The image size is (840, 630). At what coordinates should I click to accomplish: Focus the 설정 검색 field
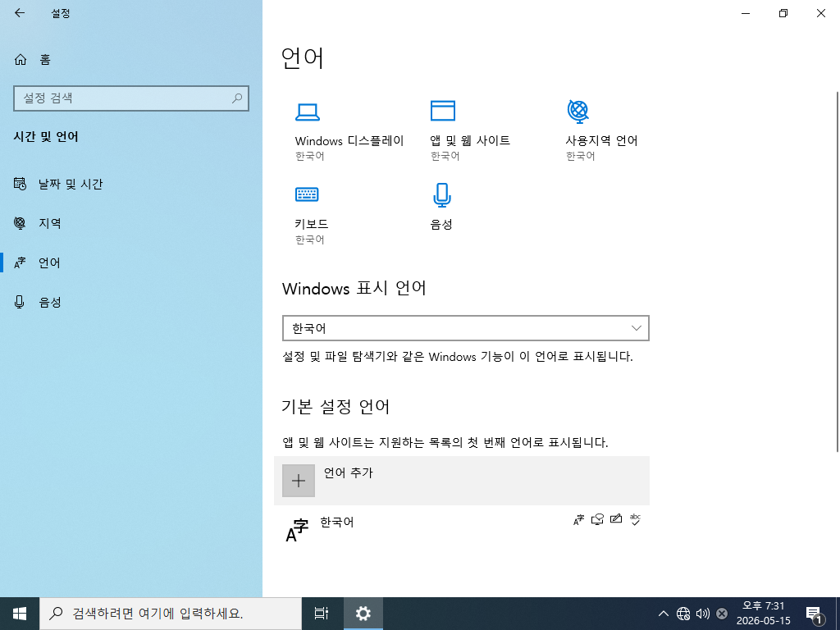[x=131, y=98]
